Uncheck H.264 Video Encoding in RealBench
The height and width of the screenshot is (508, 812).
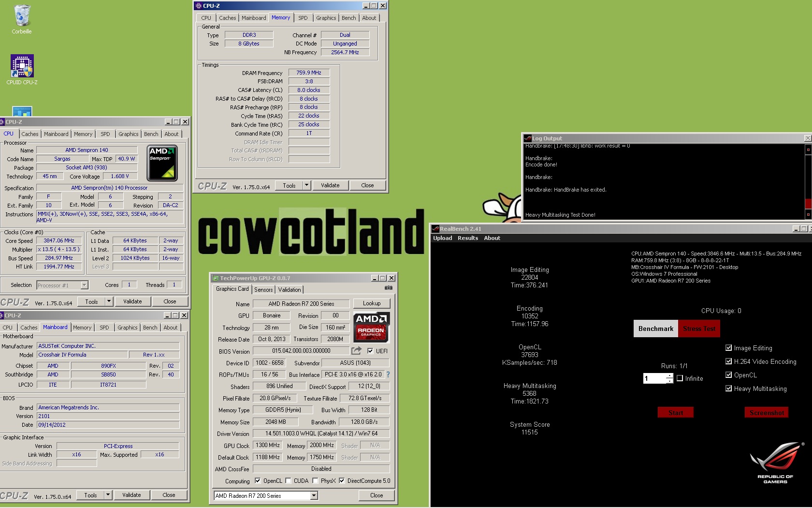click(729, 361)
